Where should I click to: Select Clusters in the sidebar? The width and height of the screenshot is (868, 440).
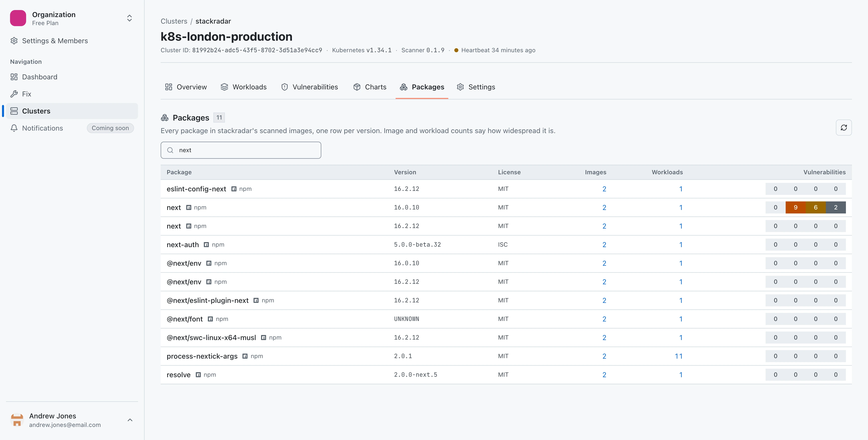point(72,111)
